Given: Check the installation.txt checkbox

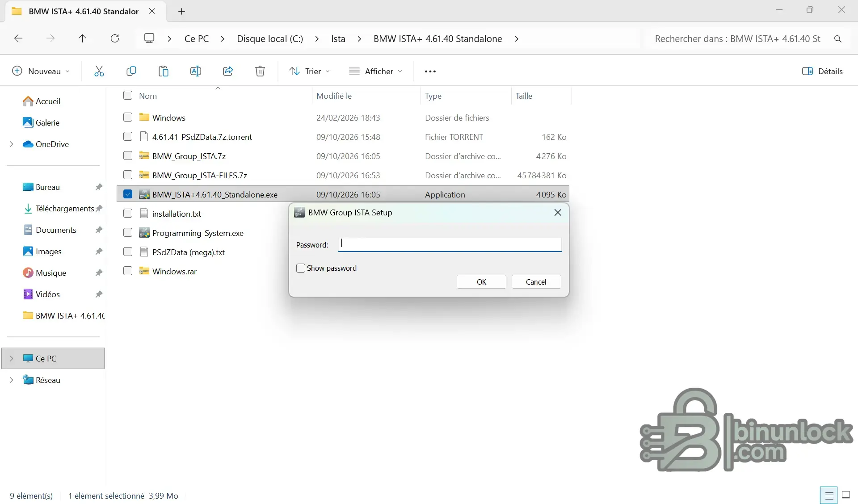Looking at the screenshot, I should pyautogui.click(x=128, y=214).
